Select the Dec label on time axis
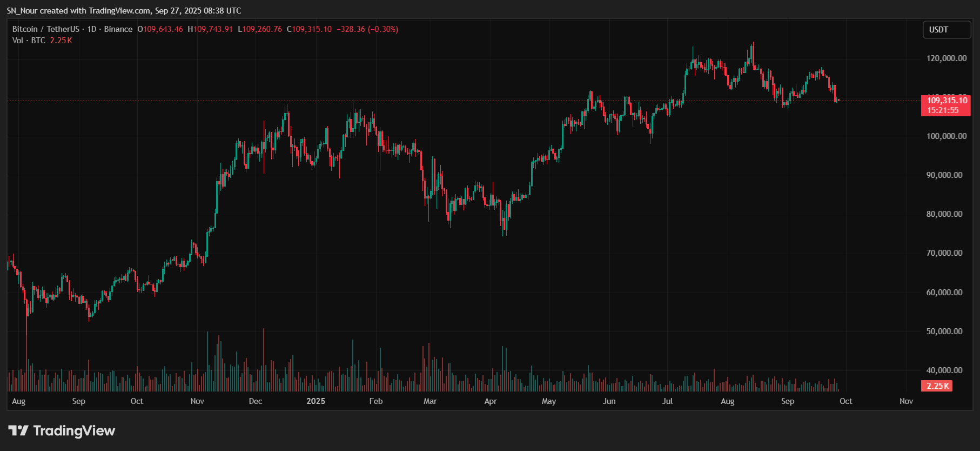 pos(255,401)
